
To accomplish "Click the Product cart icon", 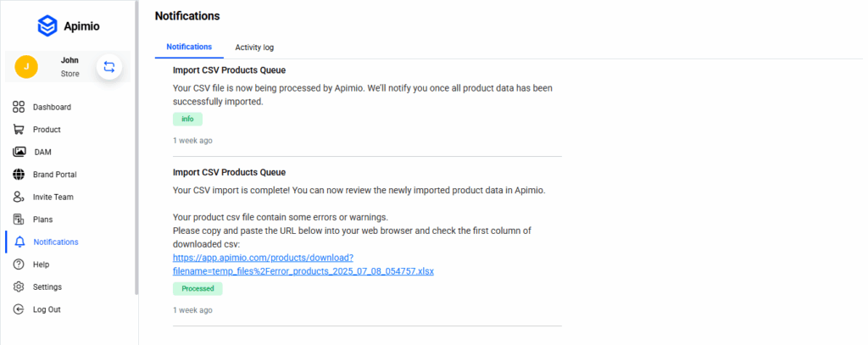I will click(x=19, y=130).
